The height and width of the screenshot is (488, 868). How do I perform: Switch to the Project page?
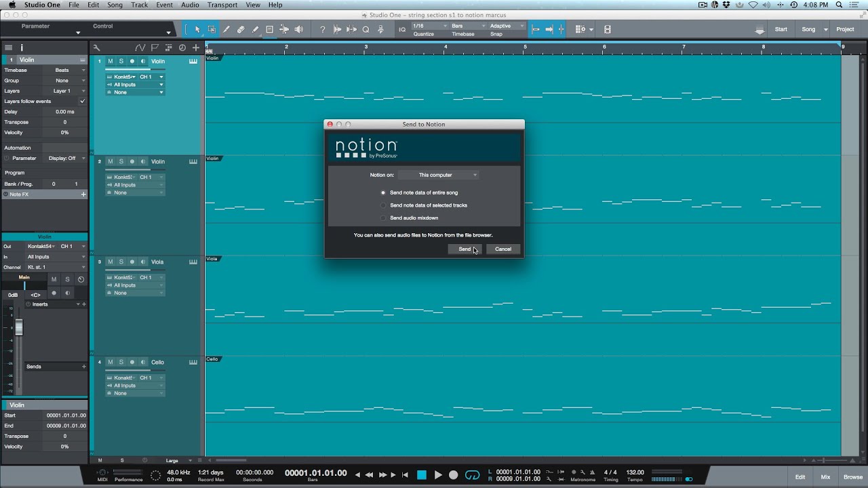[845, 29]
